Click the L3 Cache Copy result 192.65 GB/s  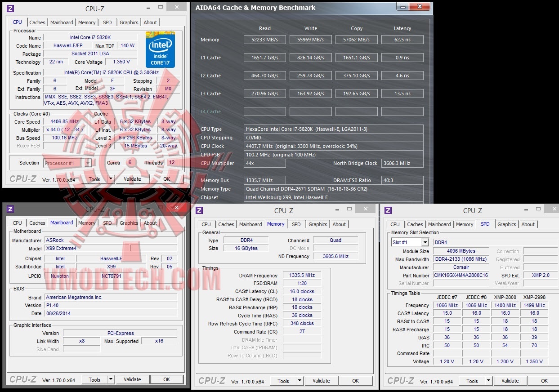click(x=356, y=94)
